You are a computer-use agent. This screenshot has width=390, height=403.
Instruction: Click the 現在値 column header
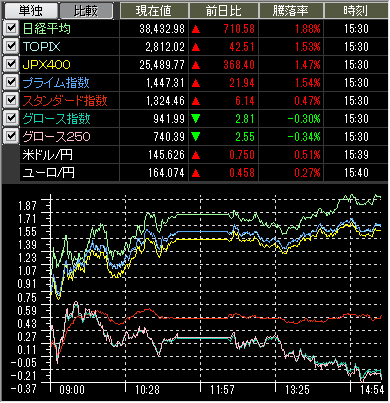(154, 11)
